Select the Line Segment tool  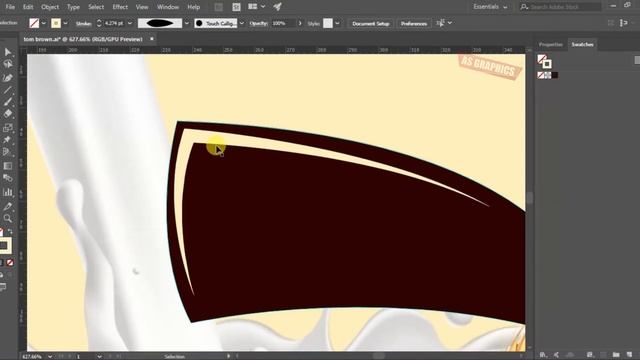pyautogui.click(x=7, y=90)
